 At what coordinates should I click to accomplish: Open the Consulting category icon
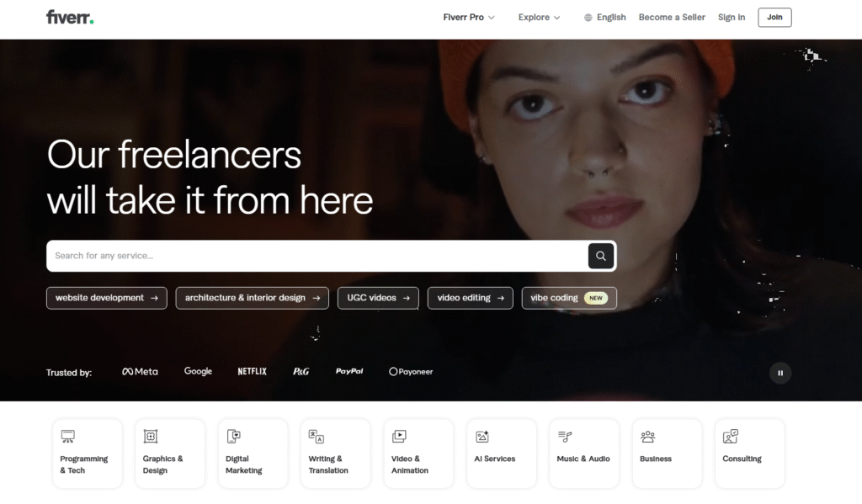[731, 437]
